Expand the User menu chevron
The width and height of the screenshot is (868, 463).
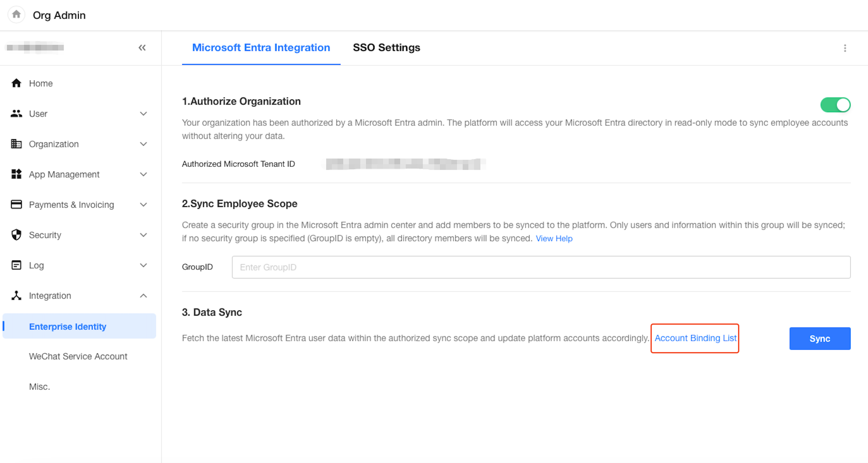point(143,114)
